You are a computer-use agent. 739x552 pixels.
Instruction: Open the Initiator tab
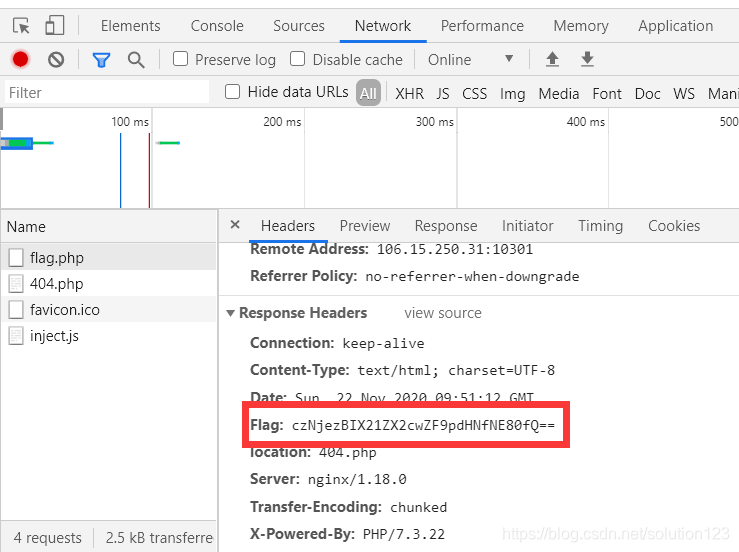pyautogui.click(x=527, y=226)
